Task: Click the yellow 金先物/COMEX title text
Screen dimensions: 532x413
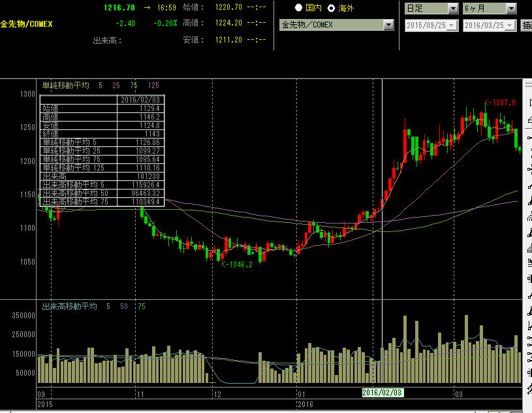Action: point(26,24)
